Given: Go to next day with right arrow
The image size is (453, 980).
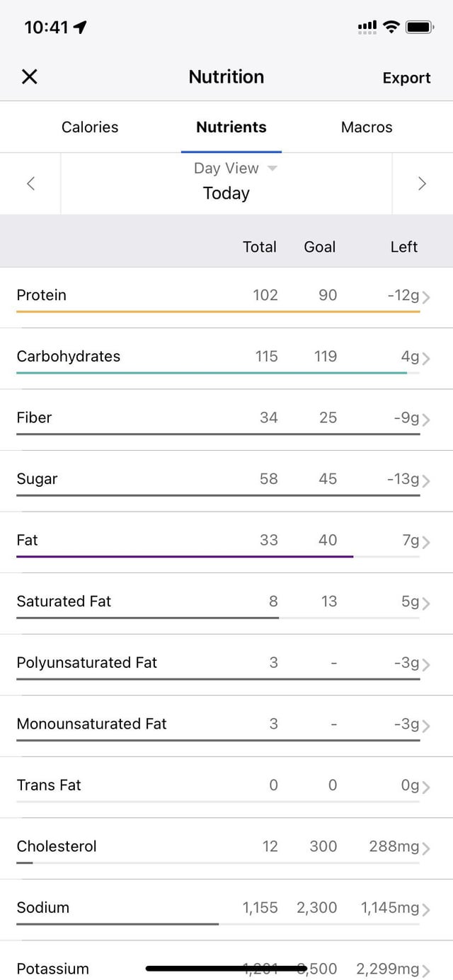Looking at the screenshot, I should 422,184.
